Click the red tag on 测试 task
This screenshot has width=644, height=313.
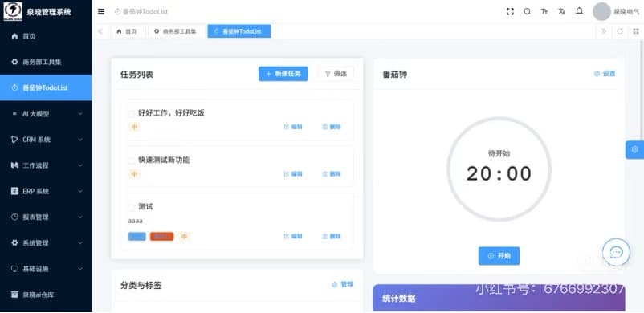click(162, 237)
